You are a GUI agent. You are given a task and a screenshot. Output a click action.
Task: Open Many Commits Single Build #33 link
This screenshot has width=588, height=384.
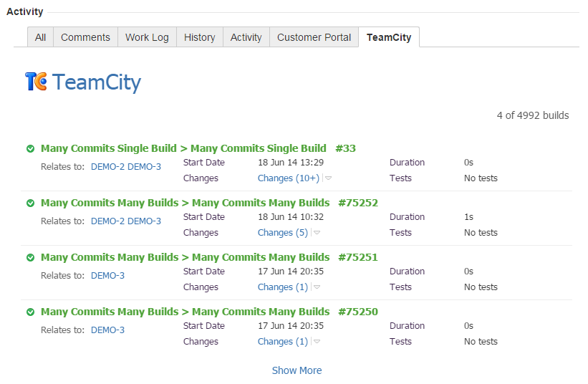tap(198, 148)
